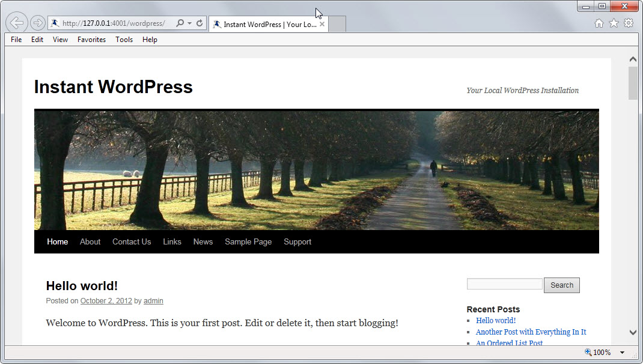
Task: Open the Tools menu
Action: (124, 40)
